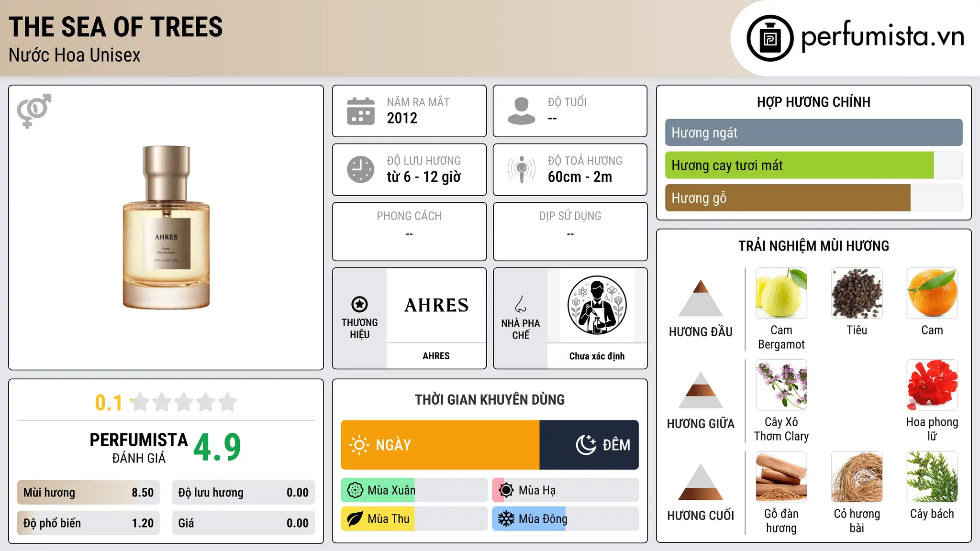Click the sillage icon beside ĐỘ TOẢ HƯƠNG
This screenshot has height=551, width=980.
522,169
